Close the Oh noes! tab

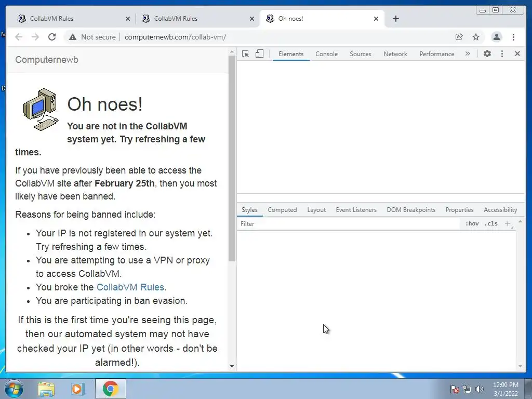[x=376, y=19]
